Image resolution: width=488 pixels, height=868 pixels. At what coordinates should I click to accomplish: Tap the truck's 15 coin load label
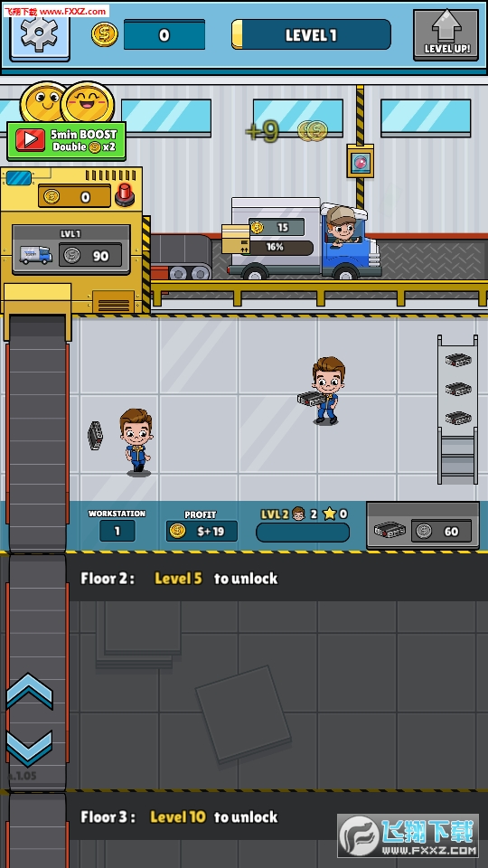click(x=277, y=227)
